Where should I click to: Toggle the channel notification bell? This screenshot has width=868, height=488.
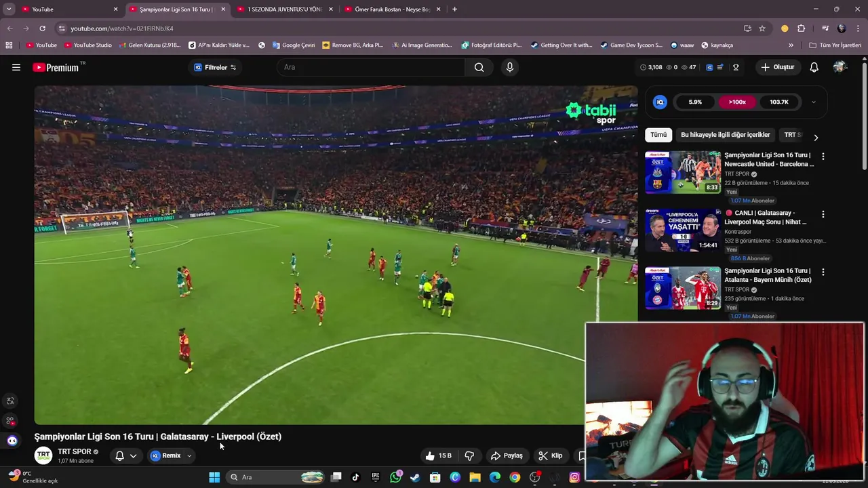point(119,455)
